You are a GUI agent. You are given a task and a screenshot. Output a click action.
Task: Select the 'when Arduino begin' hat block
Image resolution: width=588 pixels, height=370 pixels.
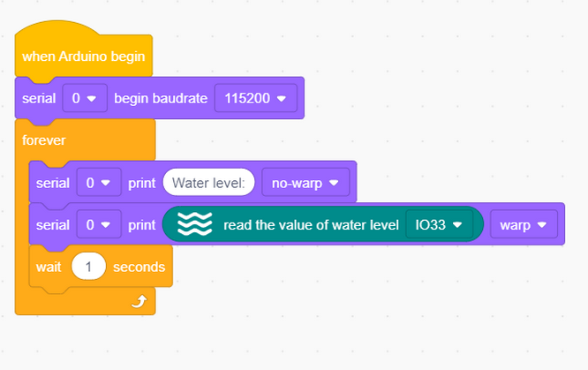(x=83, y=57)
